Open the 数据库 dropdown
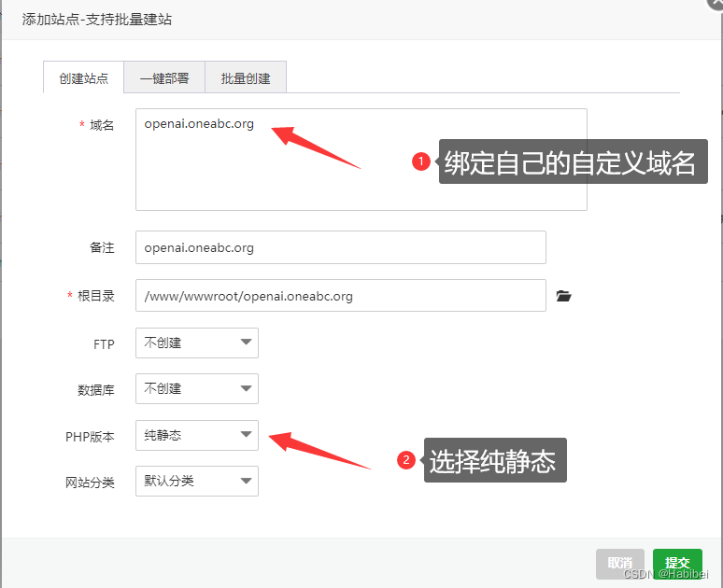 [x=197, y=388]
